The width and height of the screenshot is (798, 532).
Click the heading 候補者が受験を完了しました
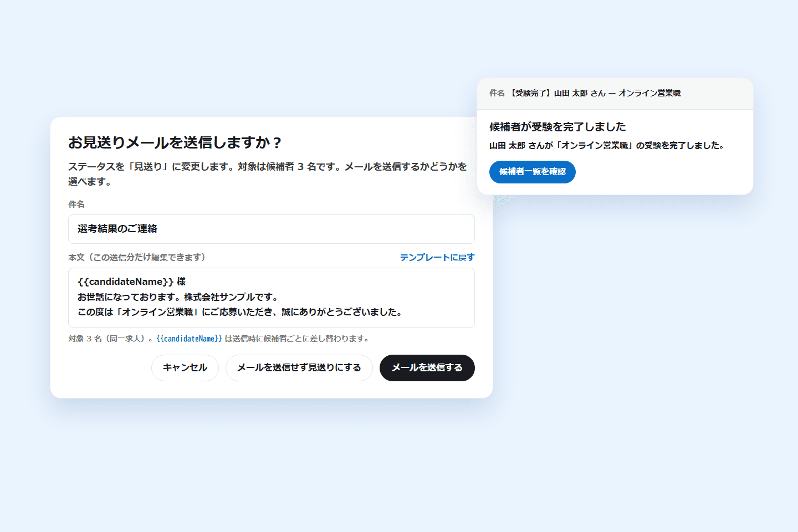click(x=557, y=127)
